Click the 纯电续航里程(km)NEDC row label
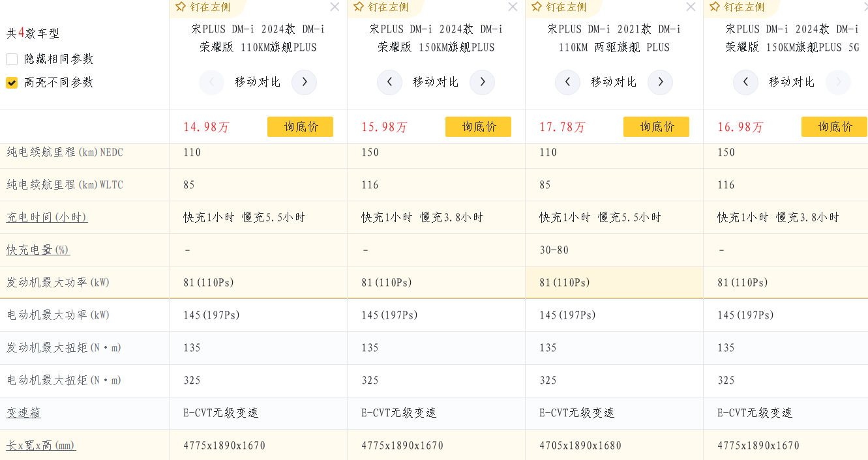 click(65, 152)
